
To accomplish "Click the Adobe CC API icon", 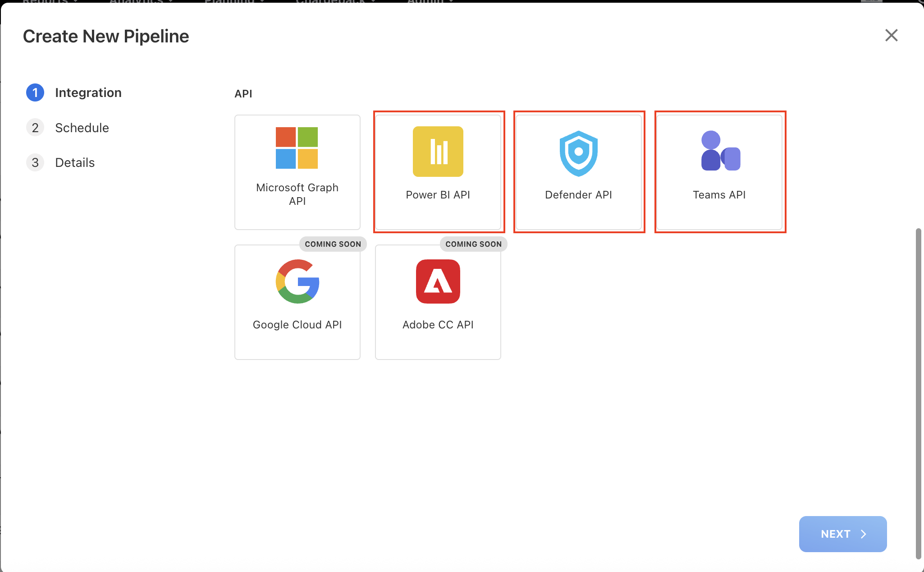I will (x=438, y=281).
